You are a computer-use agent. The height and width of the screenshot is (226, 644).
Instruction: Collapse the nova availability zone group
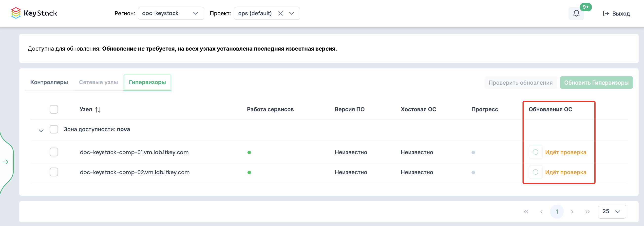click(x=41, y=131)
